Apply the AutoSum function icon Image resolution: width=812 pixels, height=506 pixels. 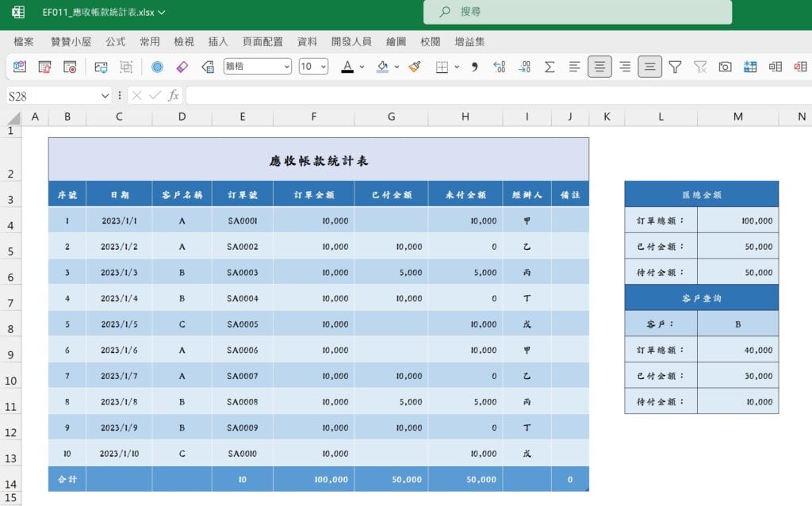pos(550,67)
